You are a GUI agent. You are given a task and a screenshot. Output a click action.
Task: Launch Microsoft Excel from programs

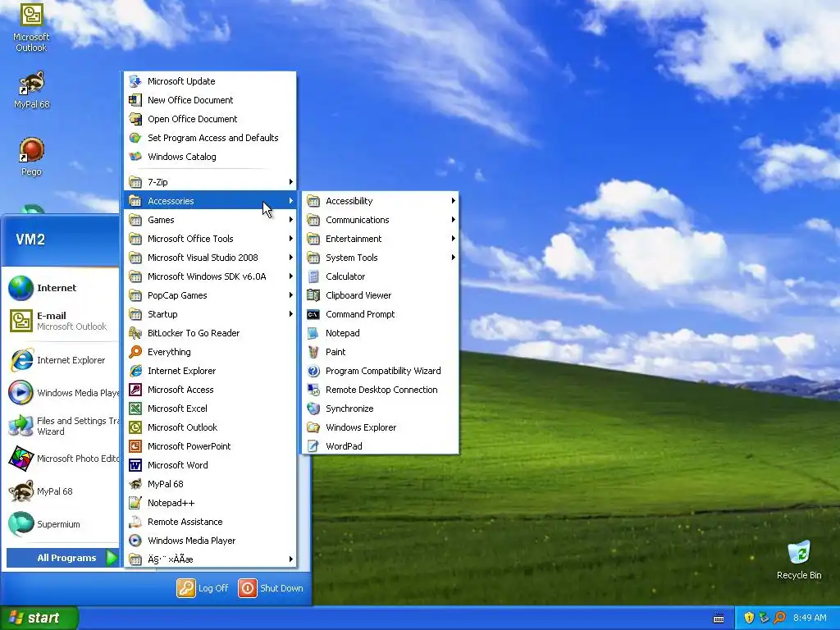click(210, 409)
